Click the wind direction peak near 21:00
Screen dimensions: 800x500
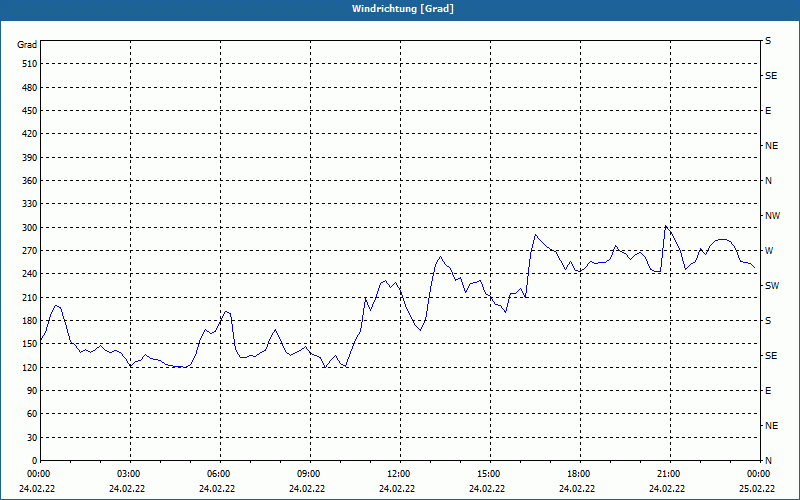click(x=666, y=226)
